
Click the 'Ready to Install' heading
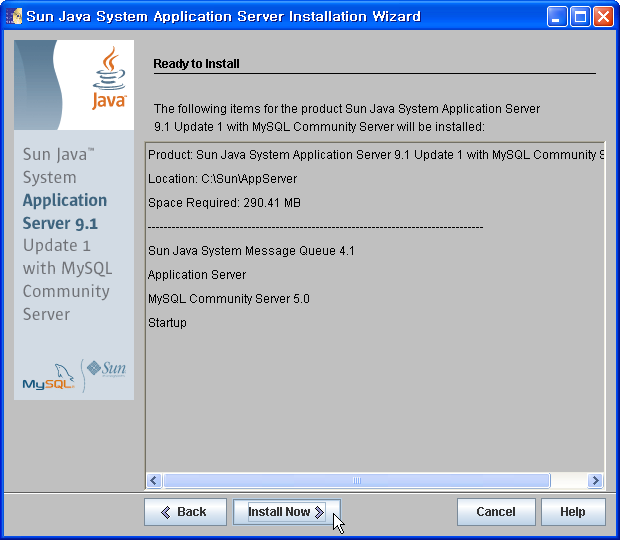pos(197,64)
